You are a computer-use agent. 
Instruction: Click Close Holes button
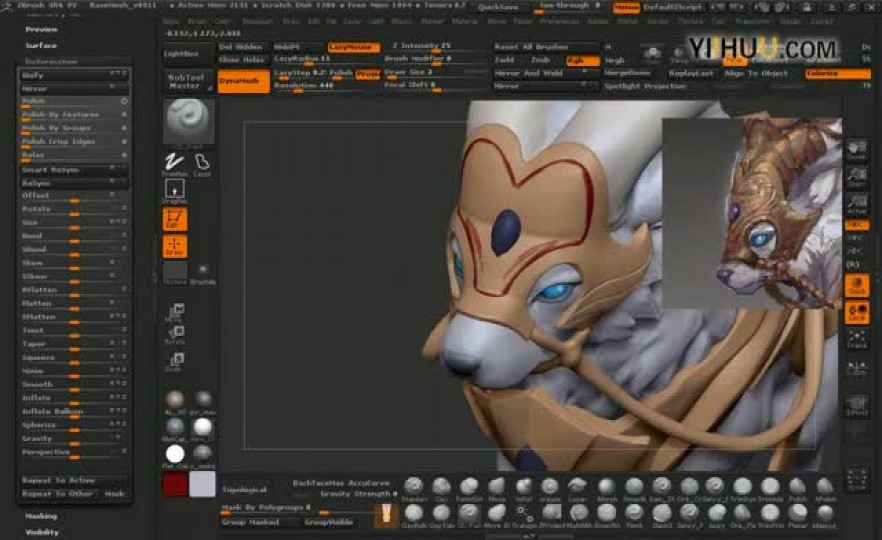(x=242, y=60)
